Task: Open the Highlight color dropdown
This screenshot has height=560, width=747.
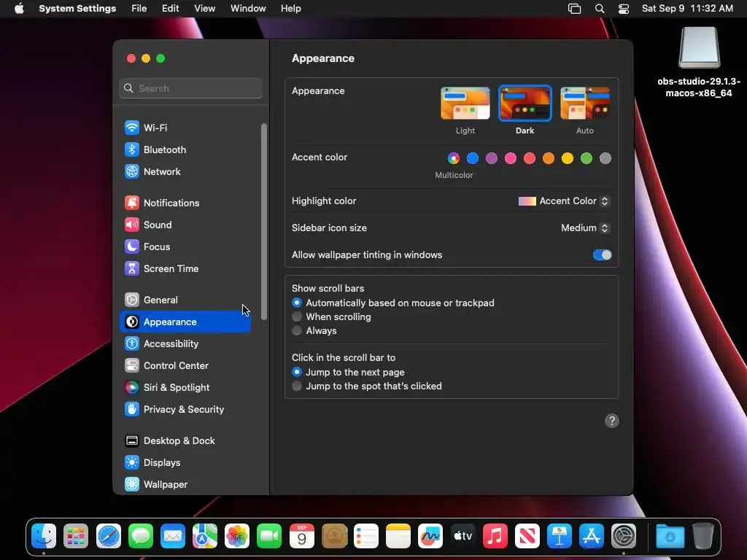Action: click(x=564, y=201)
